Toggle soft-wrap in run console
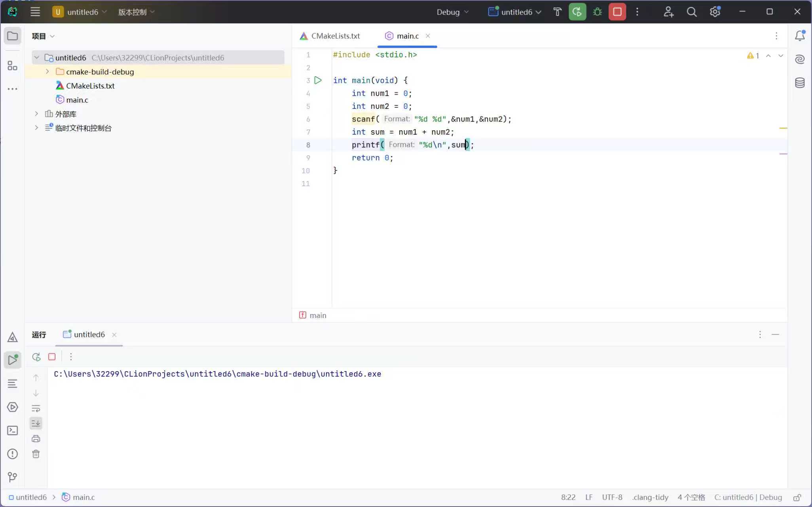Image resolution: width=812 pixels, height=507 pixels. (x=36, y=408)
